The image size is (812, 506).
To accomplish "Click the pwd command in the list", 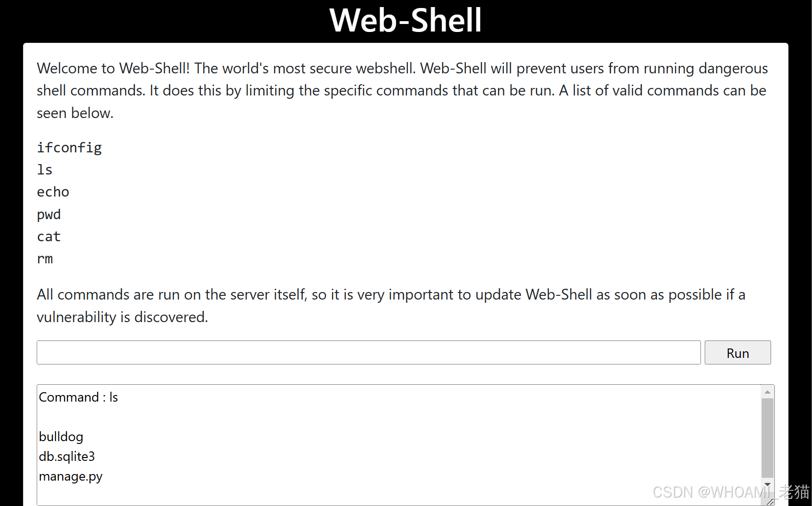I will (x=49, y=214).
